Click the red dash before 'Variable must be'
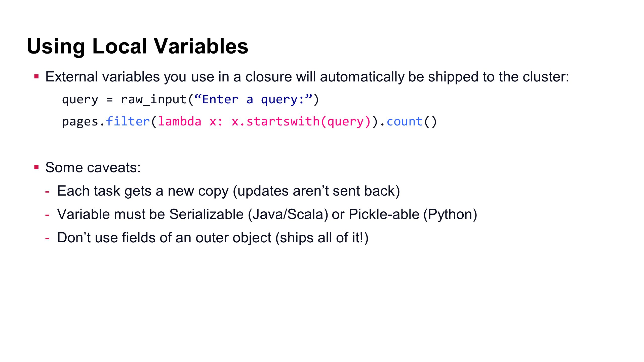Viewport: 644px width, 362px height. click(x=47, y=215)
